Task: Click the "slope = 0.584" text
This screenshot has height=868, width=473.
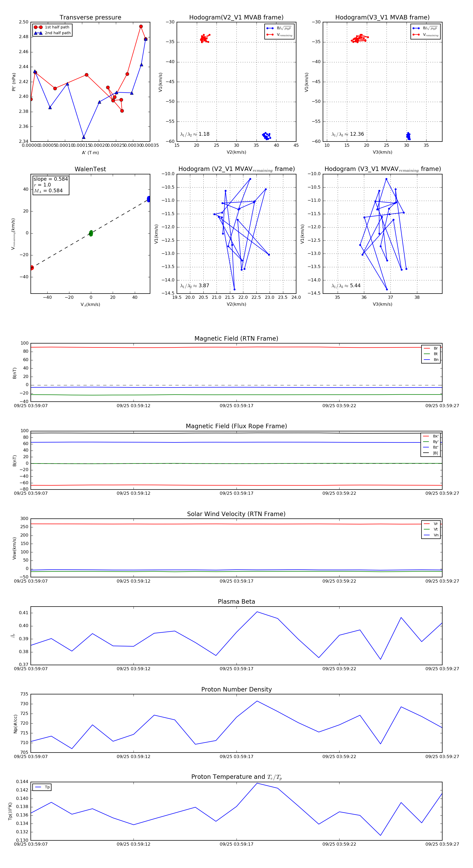Action: [x=50, y=179]
